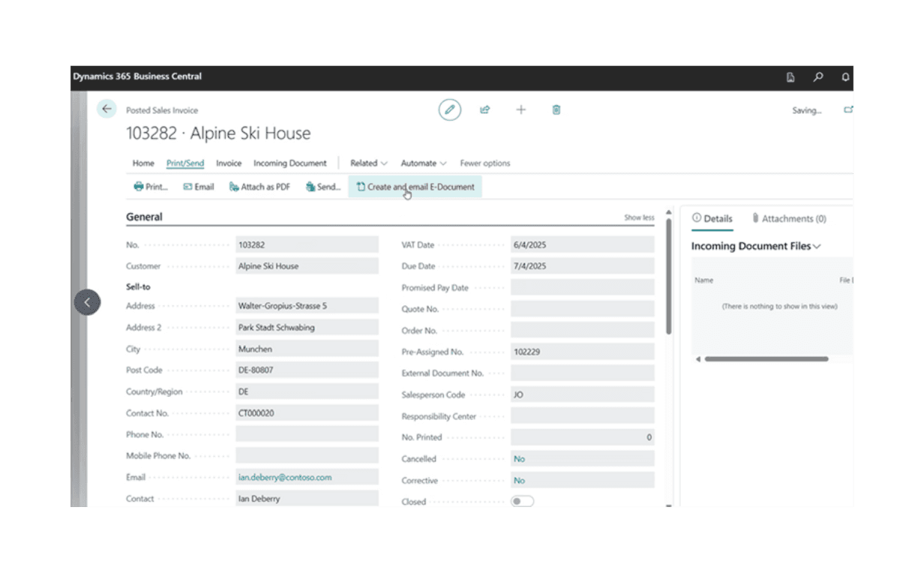
Task: Click the trash delete icon
Action: (x=556, y=109)
